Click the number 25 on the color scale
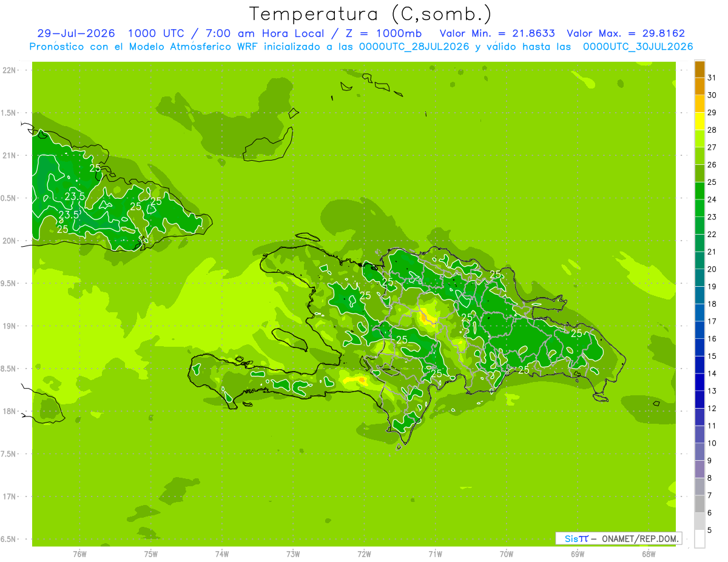Image resolution: width=728 pixels, height=562 pixels. pos(712,182)
